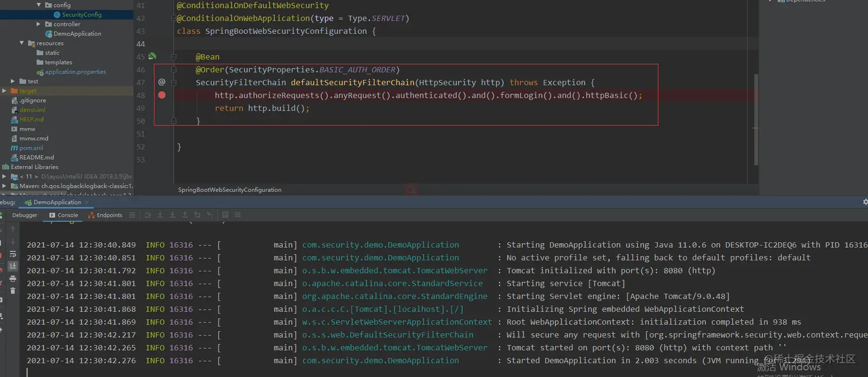Click o.s.s.web.DefaultSecurityFilterChain log text
Screen dimensions: 868x377
[388, 334]
